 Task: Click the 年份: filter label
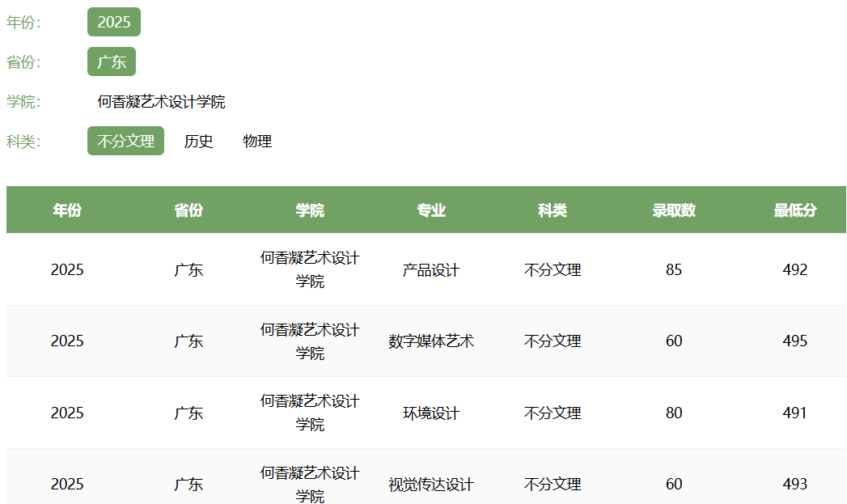[x=23, y=22]
